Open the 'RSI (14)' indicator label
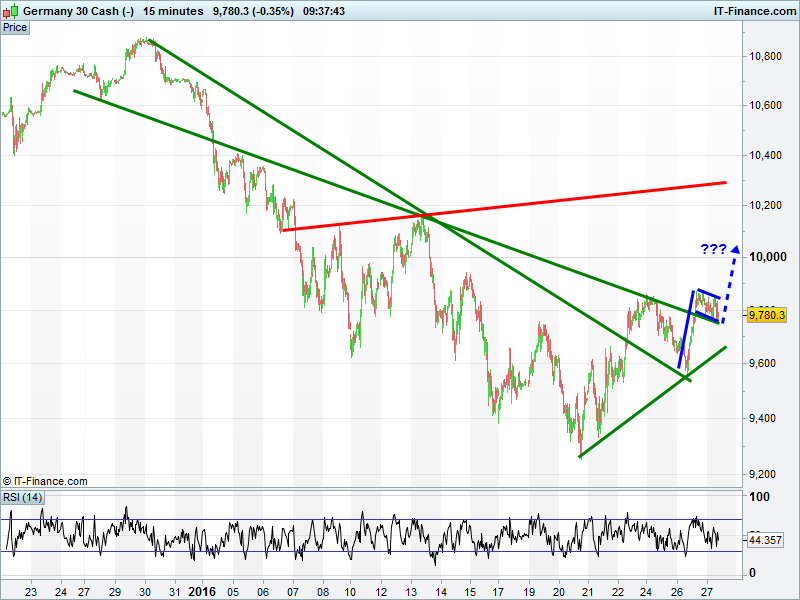Screen dimensions: 800x600 22,497
